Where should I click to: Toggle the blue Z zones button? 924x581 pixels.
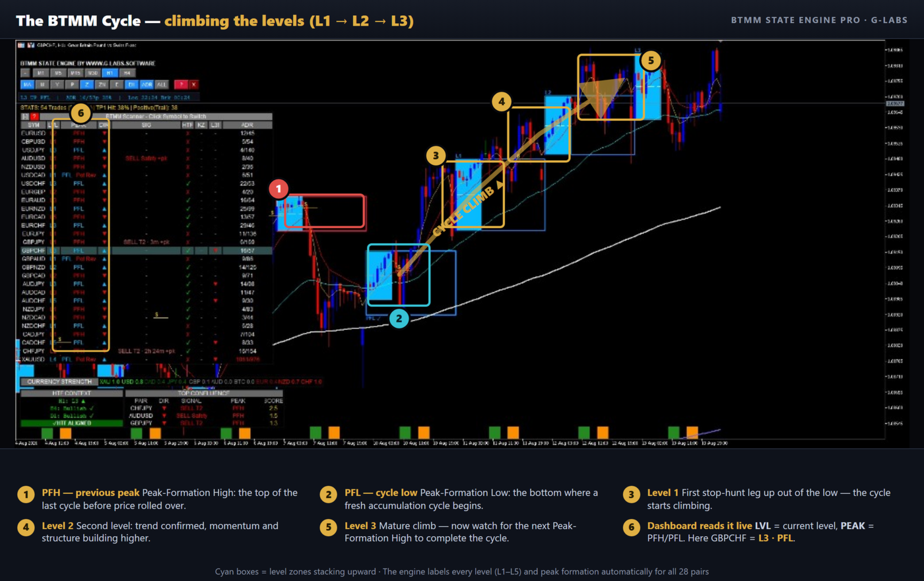coord(86,84)
